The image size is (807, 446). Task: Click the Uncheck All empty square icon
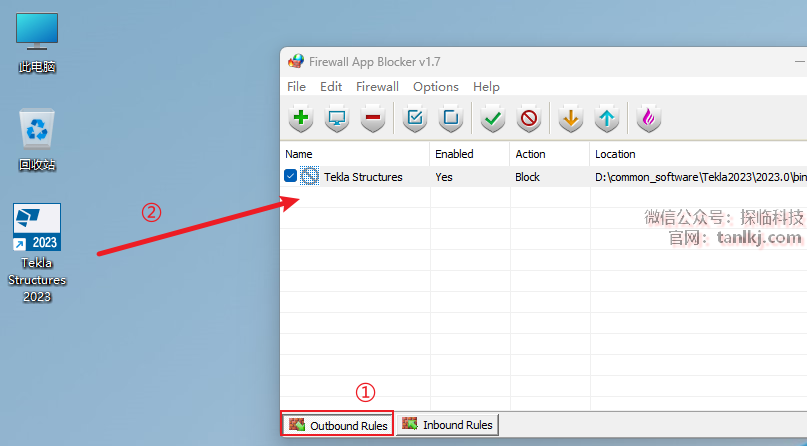[451, 118]
